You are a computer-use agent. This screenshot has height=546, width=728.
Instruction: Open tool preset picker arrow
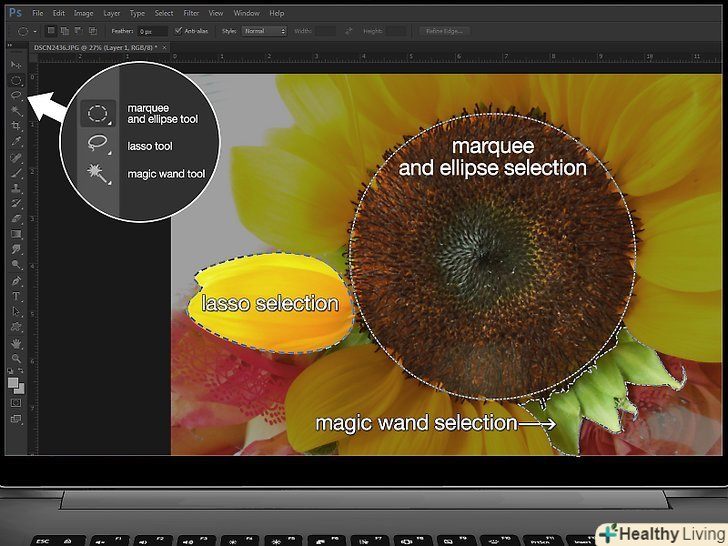point(35,31)
